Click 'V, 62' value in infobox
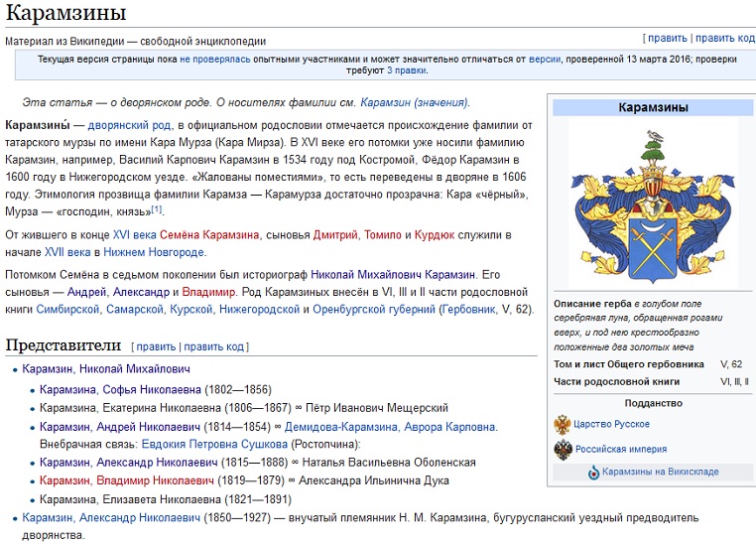The width and height of the screenshot is (756, 544). (731, 364)
